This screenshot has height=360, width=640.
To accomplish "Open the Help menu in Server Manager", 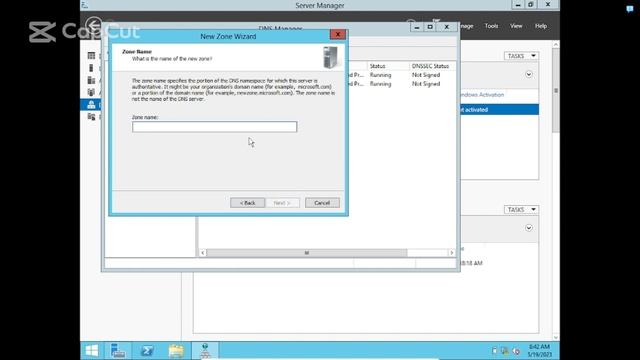I will [541, 26].
